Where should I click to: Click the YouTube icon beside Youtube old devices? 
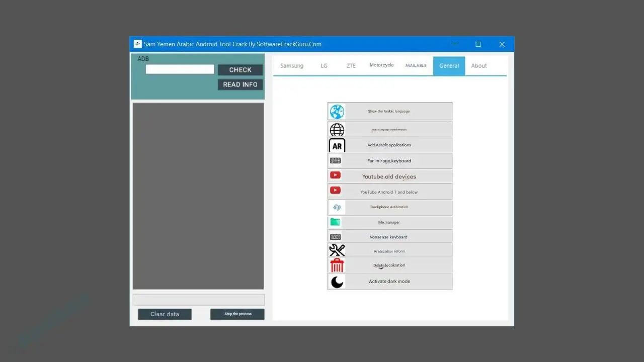pos(335,175)
